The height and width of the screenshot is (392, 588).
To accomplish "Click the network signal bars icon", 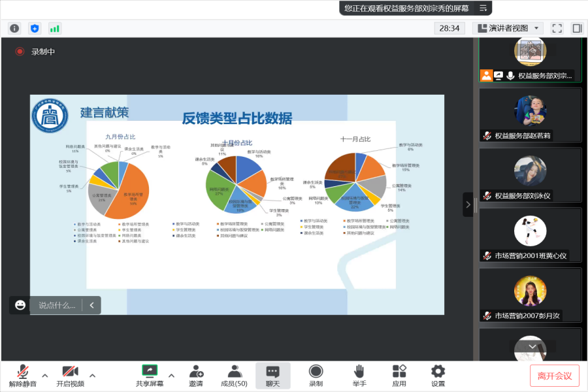I will point(55,28).
